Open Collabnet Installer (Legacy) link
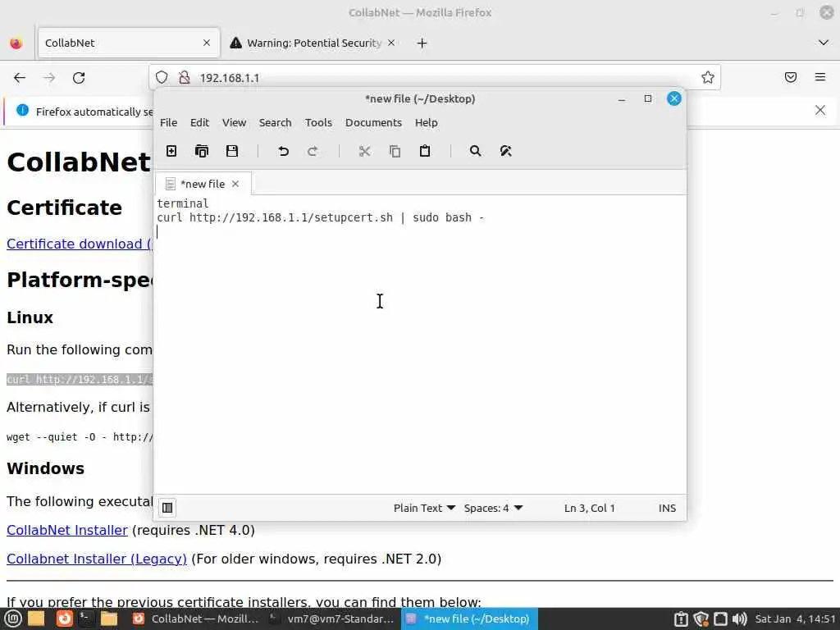Image resolution: width=840 pixels, height=630 pixels. click(97, 559)
